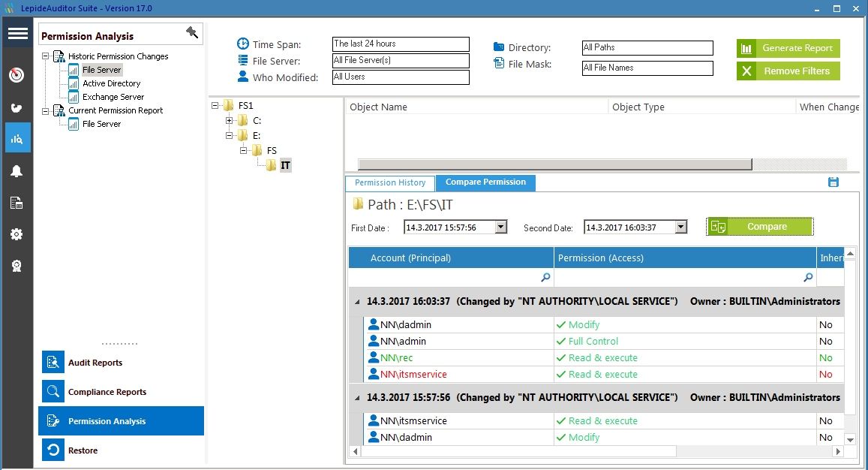Screen dimensions: 868x470
Task: Click the Time Span clock icon
Action: pos(243,44)
